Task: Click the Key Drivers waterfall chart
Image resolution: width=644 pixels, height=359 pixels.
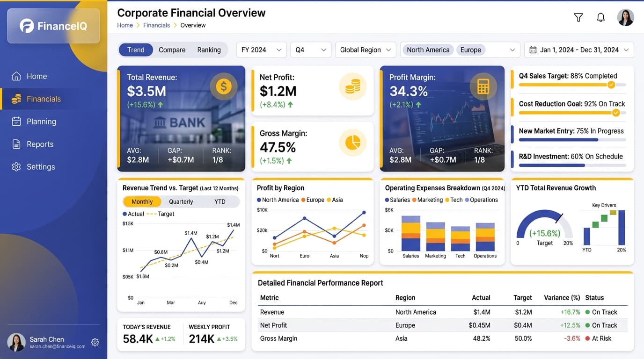Action: coord(604,228)
